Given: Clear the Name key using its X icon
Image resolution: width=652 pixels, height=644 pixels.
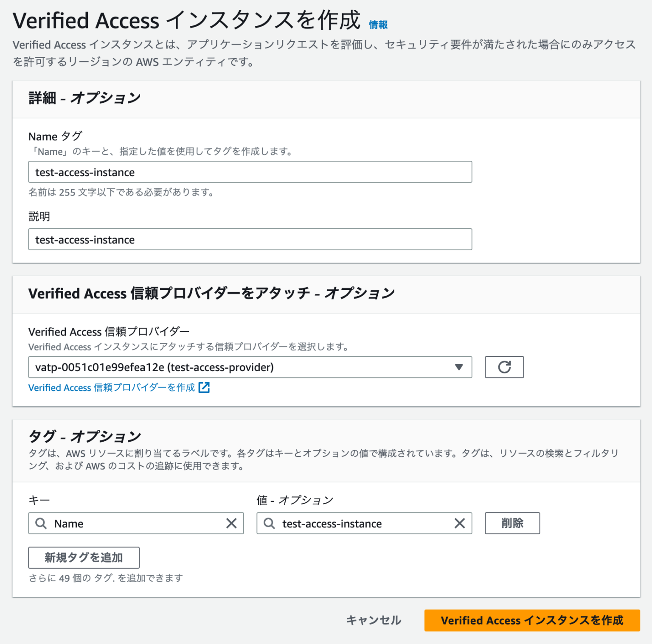Looking at the screenshot, I should pos(232,524).
